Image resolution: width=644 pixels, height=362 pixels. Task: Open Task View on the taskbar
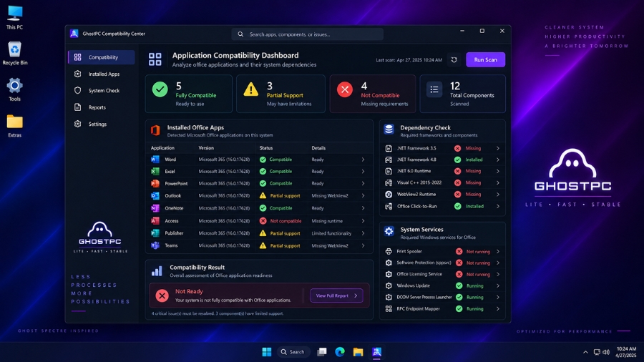coord(321,352)
